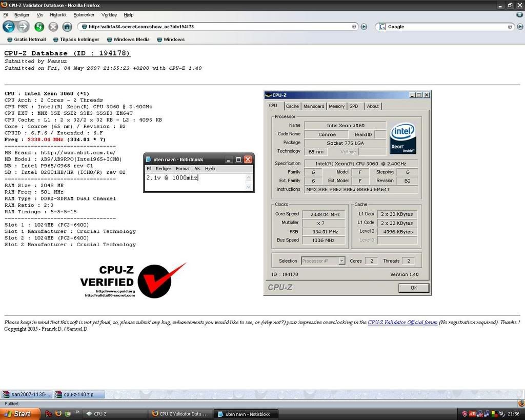Click the Core Speed 2338.04 MHz field
525x420 pixels.
[x=324, y=214]
